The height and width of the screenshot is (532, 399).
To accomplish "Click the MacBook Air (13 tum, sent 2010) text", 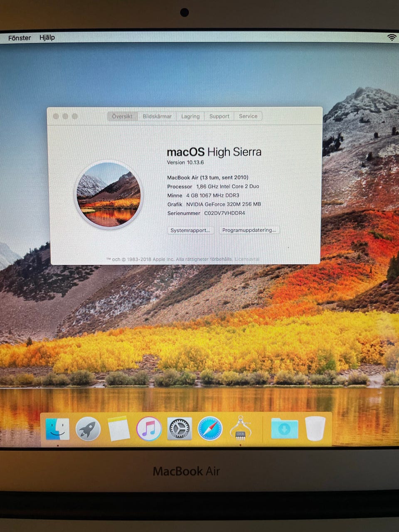I will pyautogui.click(x=207, y=177).
